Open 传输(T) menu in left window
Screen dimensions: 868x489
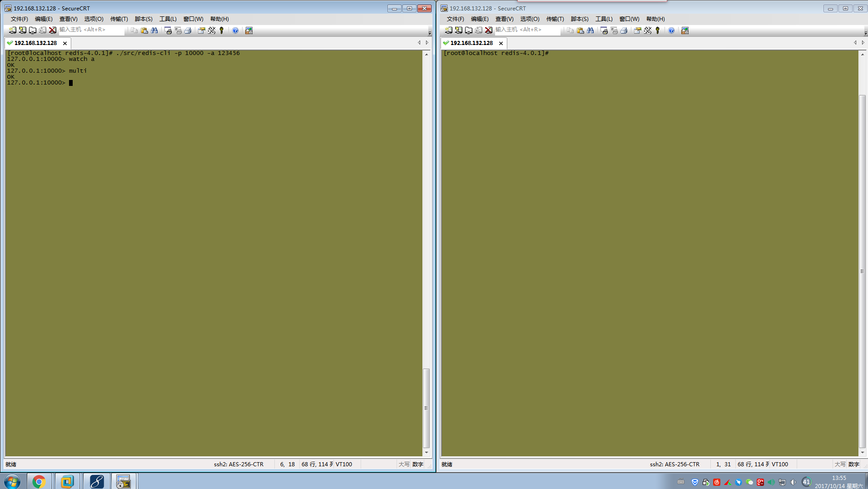[119, 19]
